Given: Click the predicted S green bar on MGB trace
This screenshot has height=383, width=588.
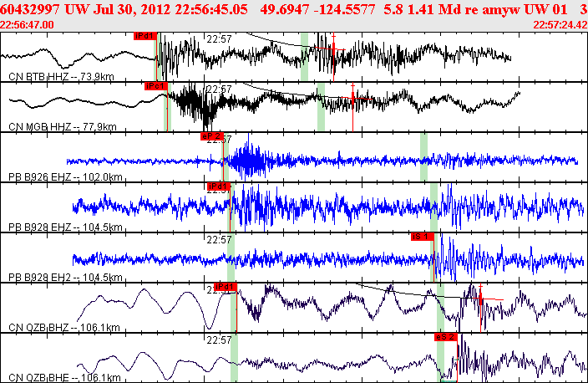Looking at the screenshot, I should pyautogui.click(x=321, y=107).
